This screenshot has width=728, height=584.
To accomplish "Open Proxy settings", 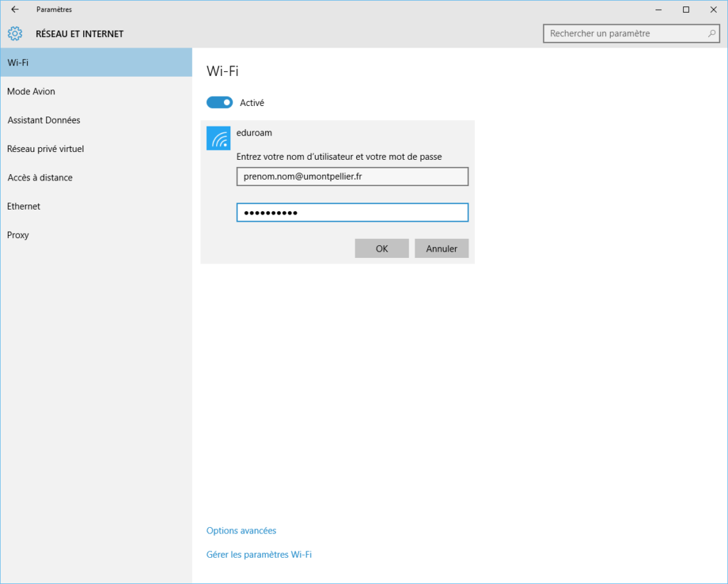I will [96, 235].
